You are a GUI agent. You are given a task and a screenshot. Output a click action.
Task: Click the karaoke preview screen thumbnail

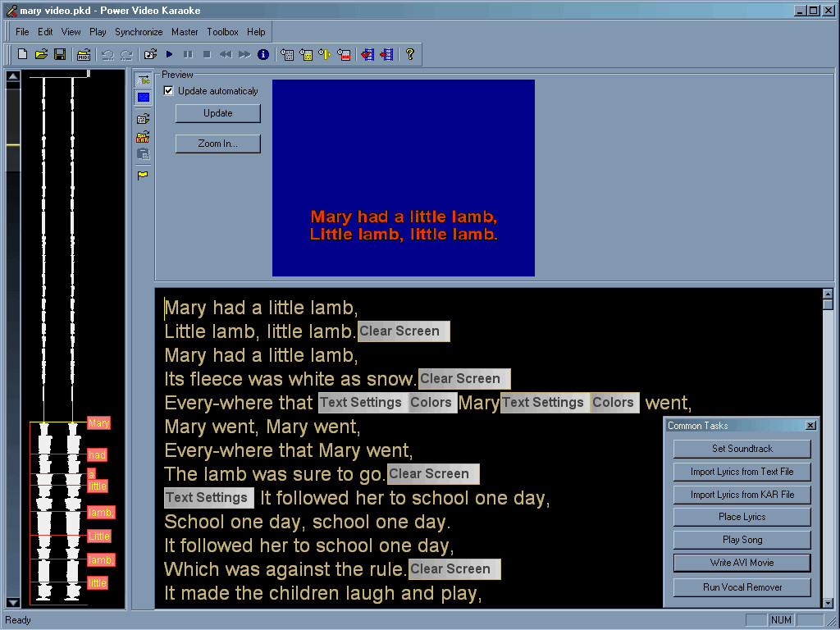[x=404, y=178]
